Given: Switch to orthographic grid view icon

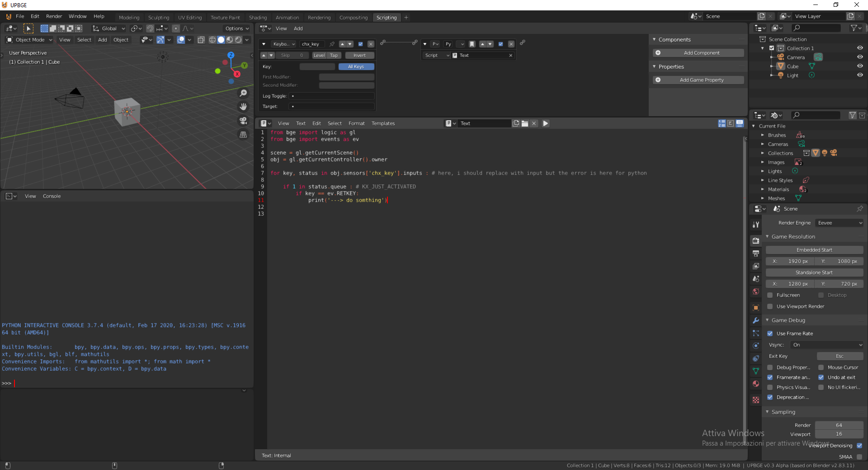Looking at the screenshot, I should pyautogui.click(x=243, y=135).
